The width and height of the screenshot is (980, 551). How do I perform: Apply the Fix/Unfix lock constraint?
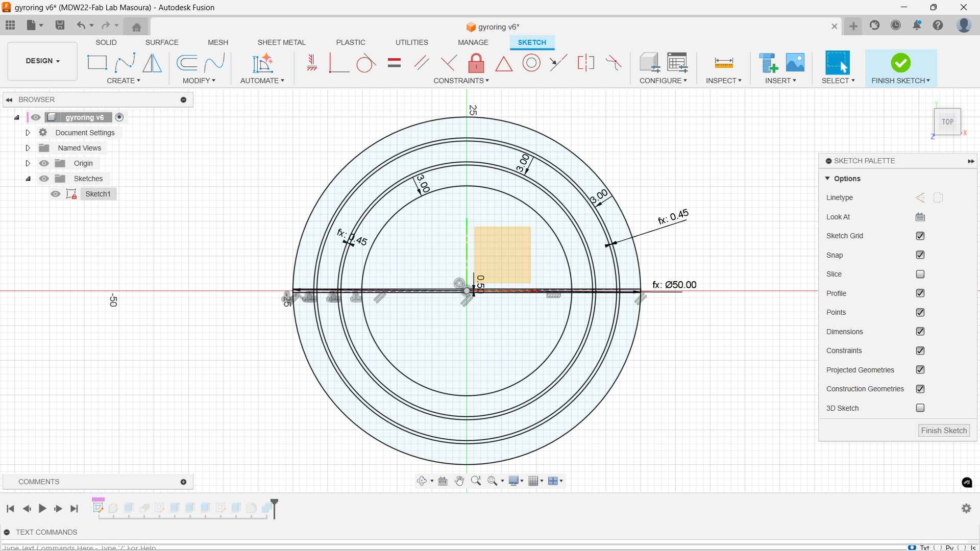click(476, 63)
